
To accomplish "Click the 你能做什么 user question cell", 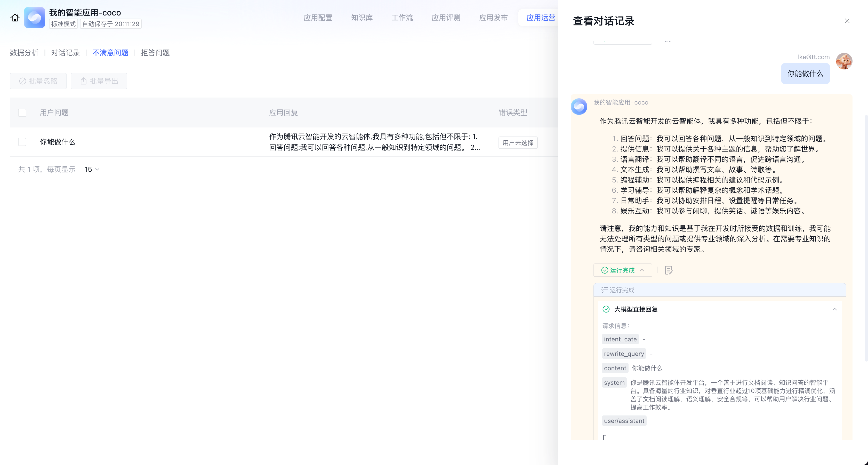I will [x=58, y=142].
